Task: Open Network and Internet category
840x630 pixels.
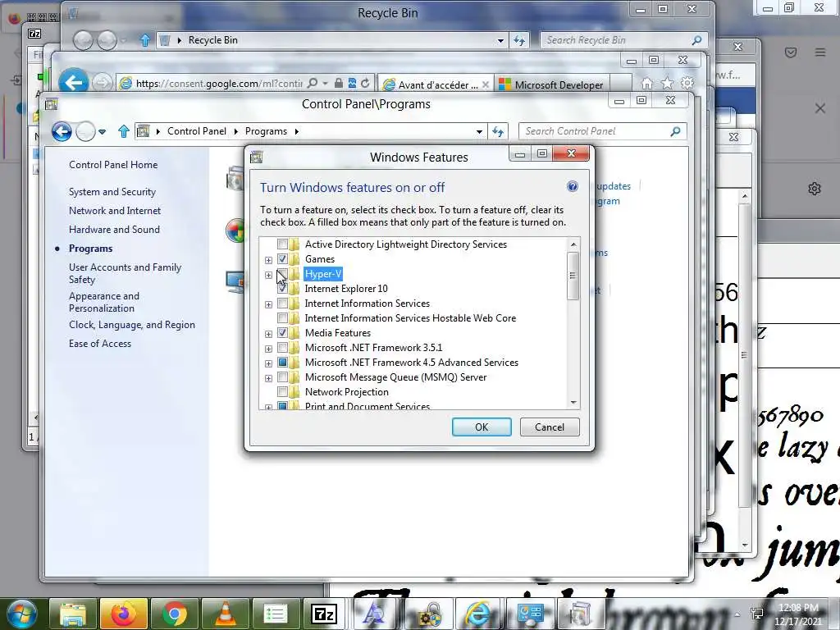Action: click(x=115, y=211)
